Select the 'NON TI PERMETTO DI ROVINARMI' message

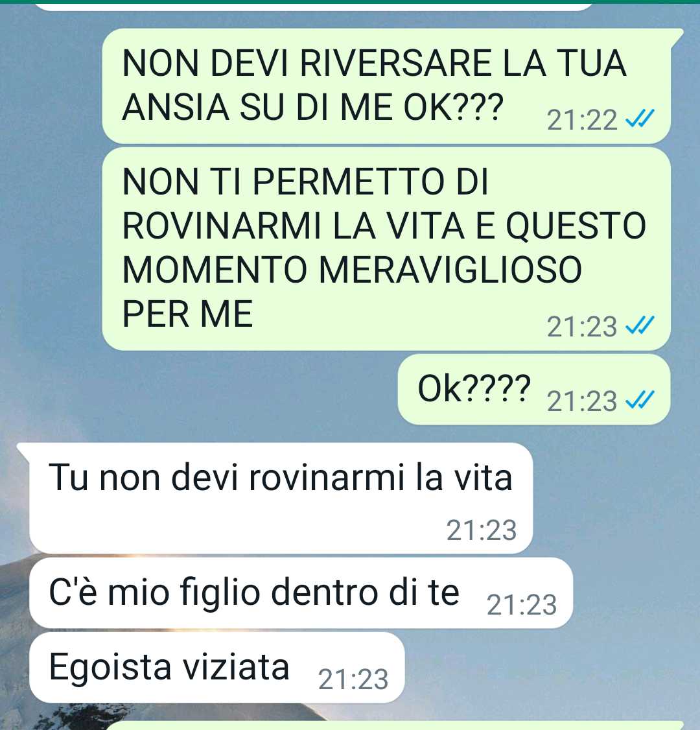(386, 249)
